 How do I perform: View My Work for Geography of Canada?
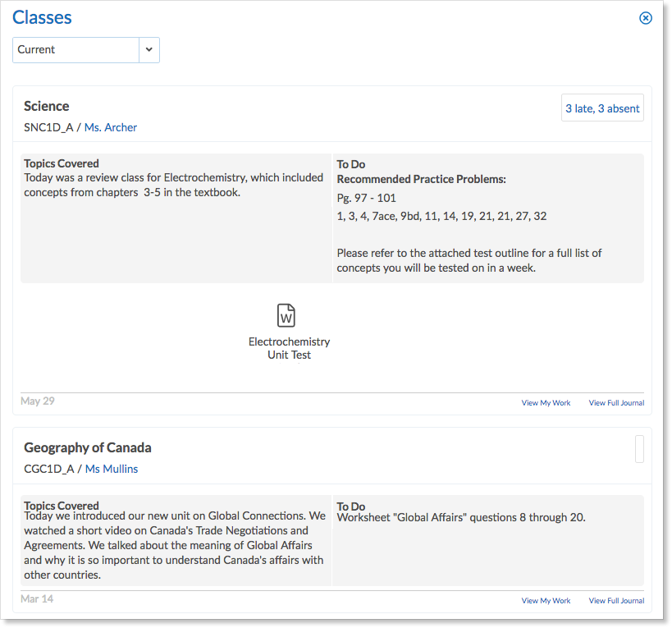tap(546, 601)
